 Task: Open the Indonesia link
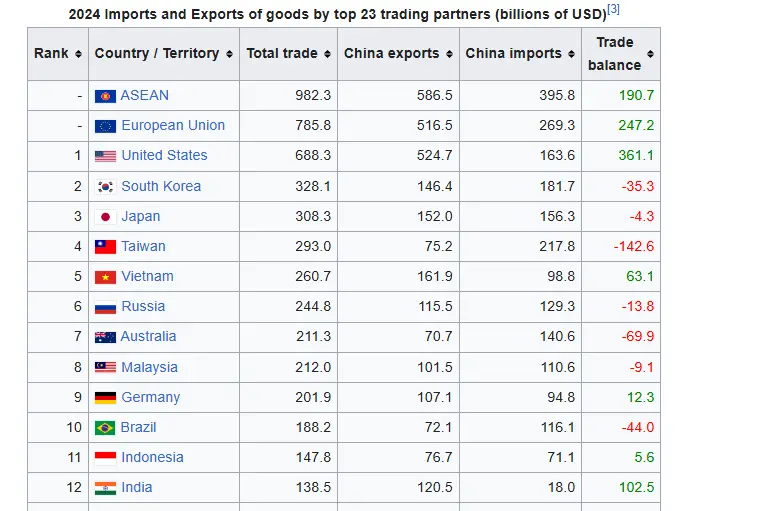click(x=152, y=457)
